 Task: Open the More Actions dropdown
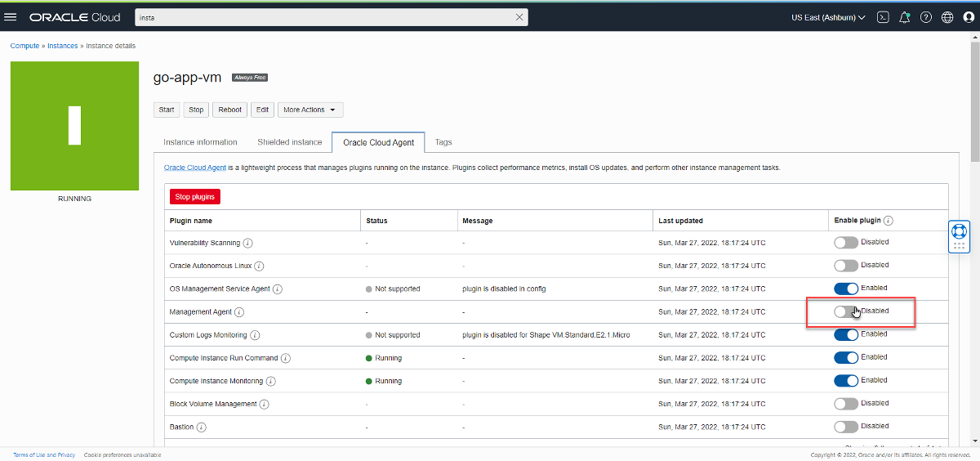[310, 110]
